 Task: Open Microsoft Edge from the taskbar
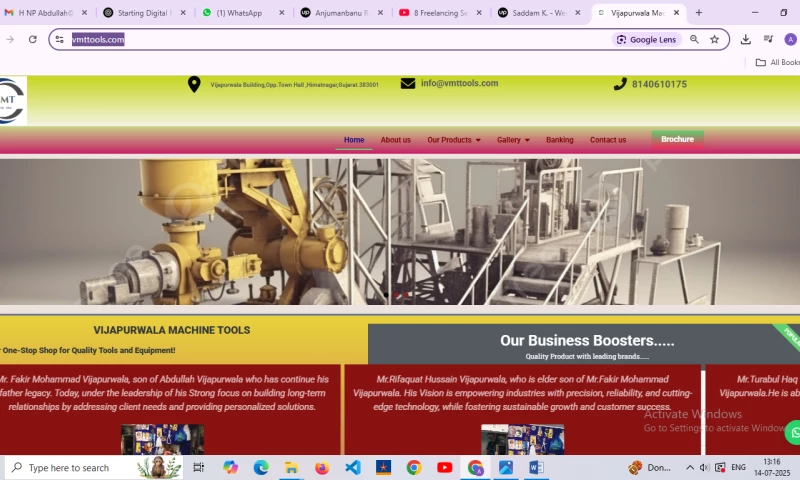pyautogui.click(x=261, y=467)
